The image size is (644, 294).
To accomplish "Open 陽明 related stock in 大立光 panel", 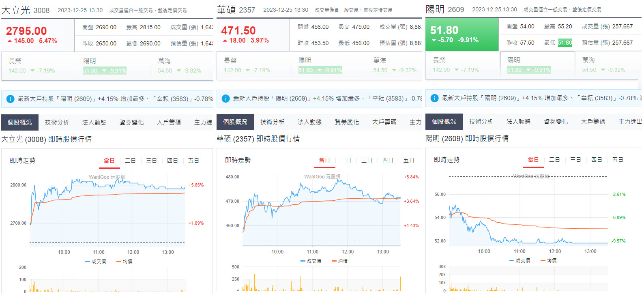I will click(113, 66).
